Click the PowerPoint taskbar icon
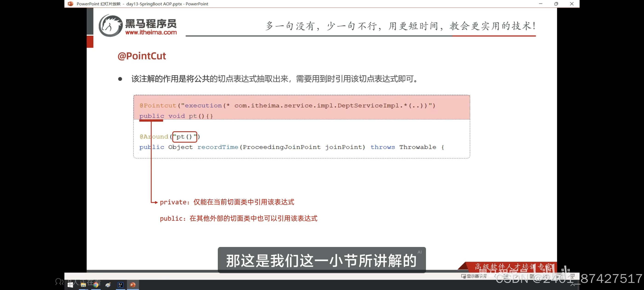This screenshot has height=290, width=644. 133,285
